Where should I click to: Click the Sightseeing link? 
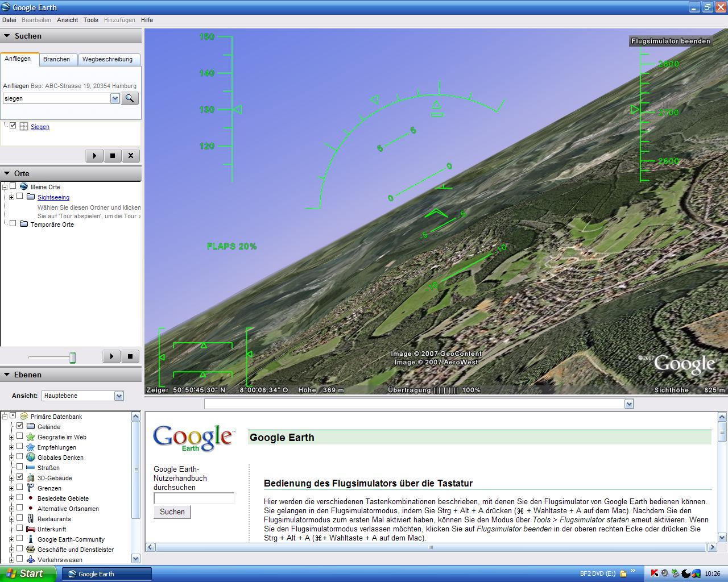tap(53, 197)
